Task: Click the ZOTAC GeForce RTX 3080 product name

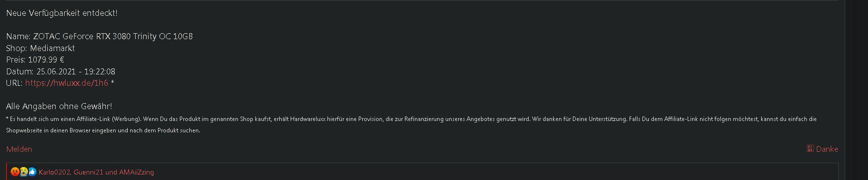Action: click(x=113, y=36)
